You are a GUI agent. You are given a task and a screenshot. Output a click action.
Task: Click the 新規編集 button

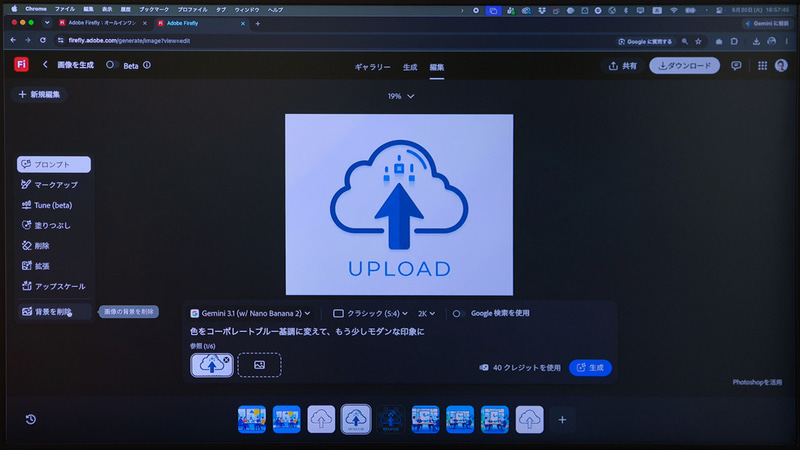coord(39,94)
